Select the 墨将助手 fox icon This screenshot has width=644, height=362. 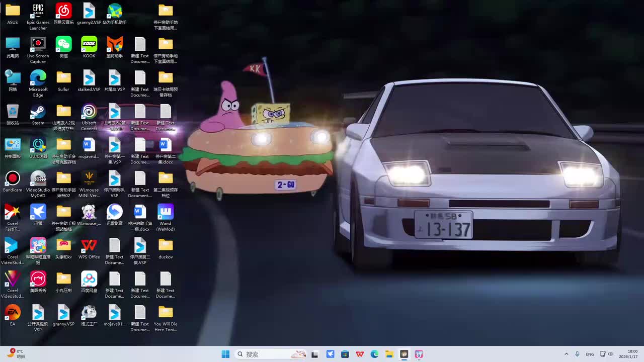tap(115, 48)
